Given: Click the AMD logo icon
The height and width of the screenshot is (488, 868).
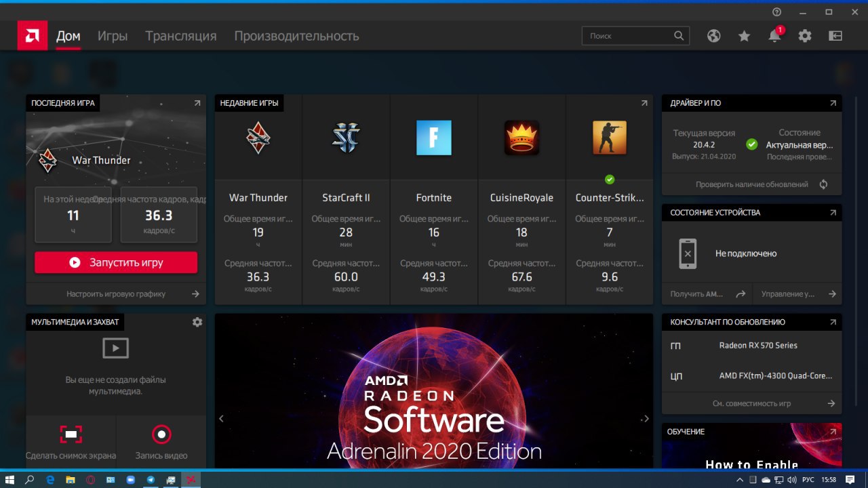Looking at the screenshot, I should (33, 35).
